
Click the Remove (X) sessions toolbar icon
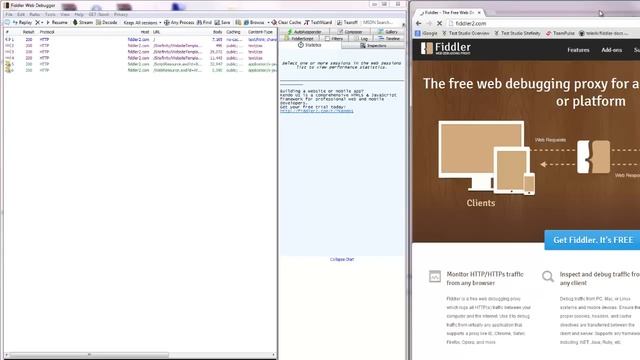point(38,22)
